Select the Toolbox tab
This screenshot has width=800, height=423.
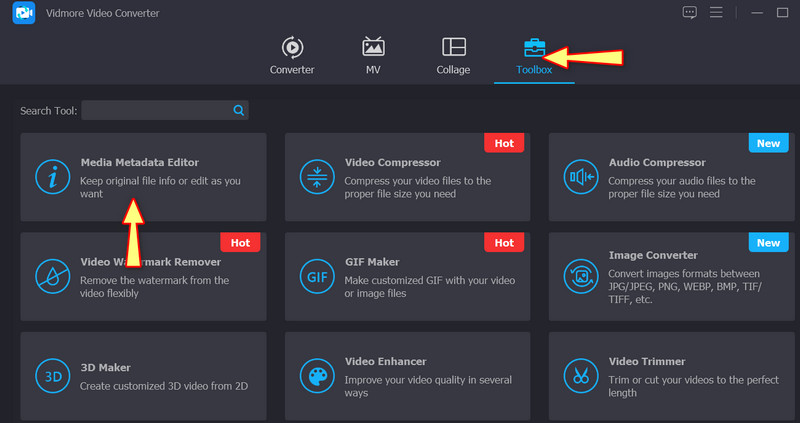coord(534,56)
